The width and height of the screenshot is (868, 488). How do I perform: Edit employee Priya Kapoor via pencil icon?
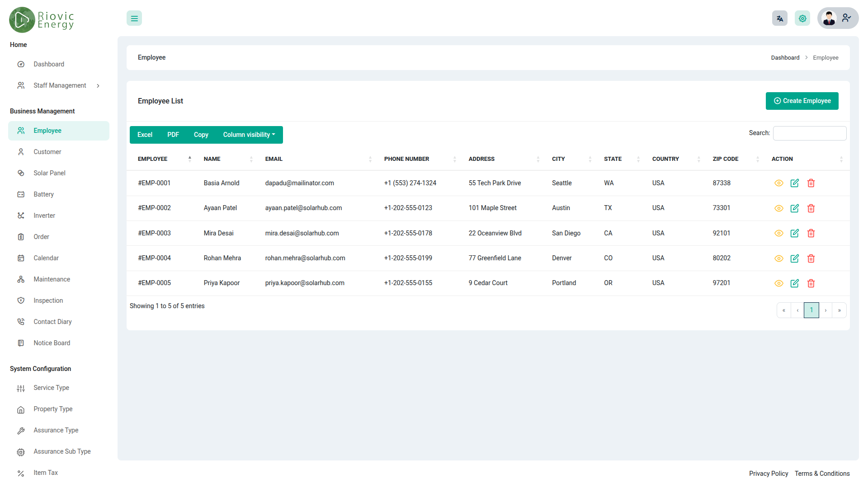pos(794,283)
